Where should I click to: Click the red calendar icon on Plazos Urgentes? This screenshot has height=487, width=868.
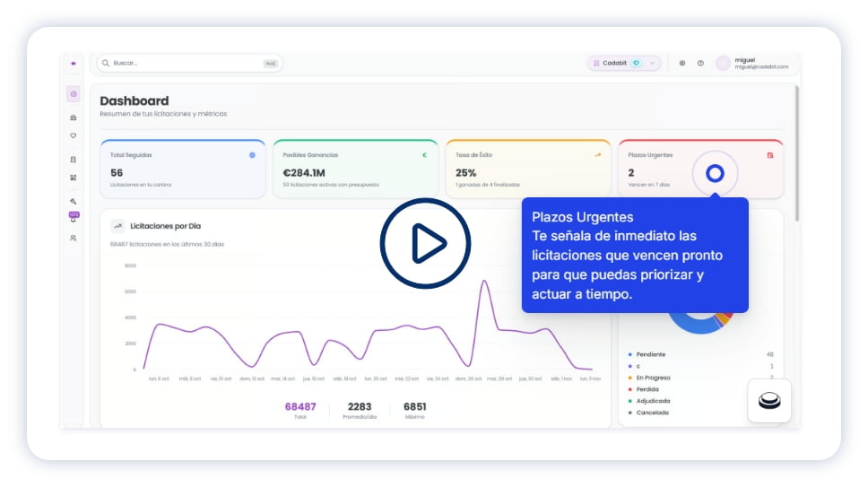click(x=770, y=155)
